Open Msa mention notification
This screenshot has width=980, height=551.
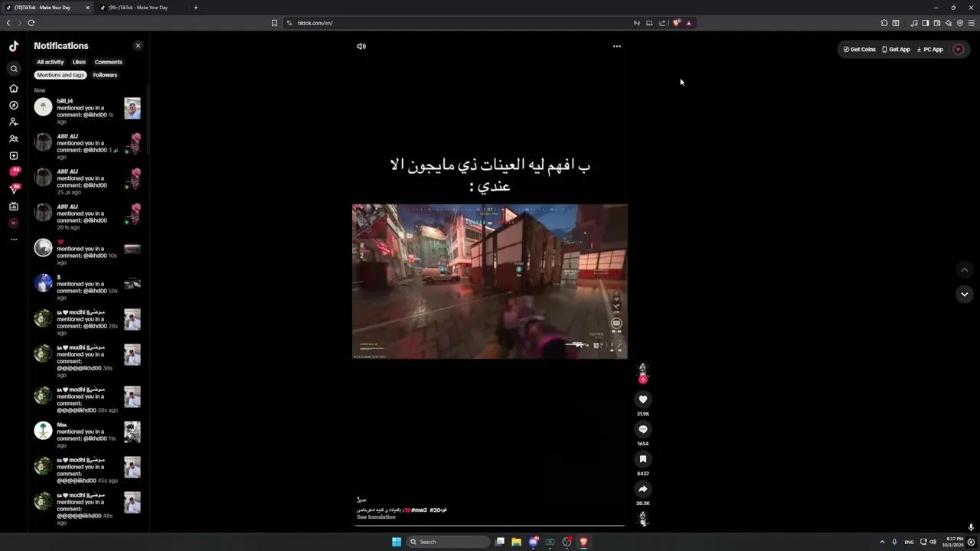87,435
